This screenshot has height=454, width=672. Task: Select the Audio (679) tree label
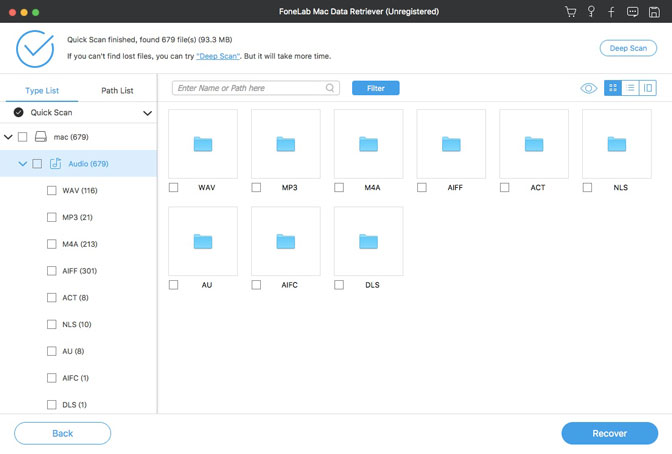click(x=88, y=164)
